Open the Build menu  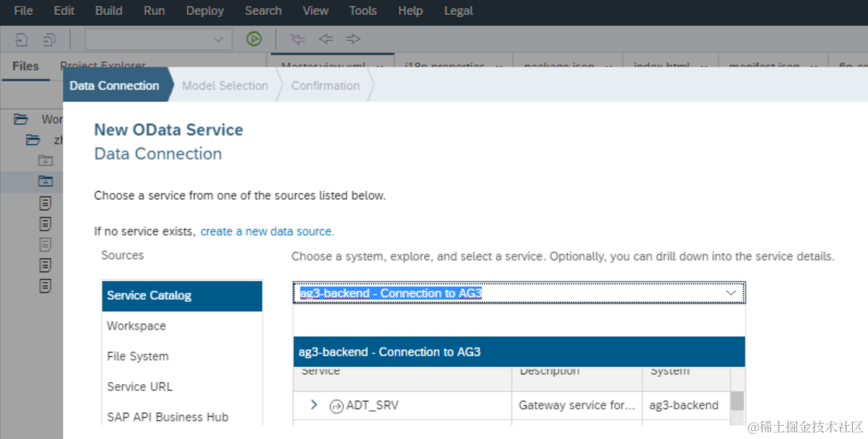(x=109, y=11)
